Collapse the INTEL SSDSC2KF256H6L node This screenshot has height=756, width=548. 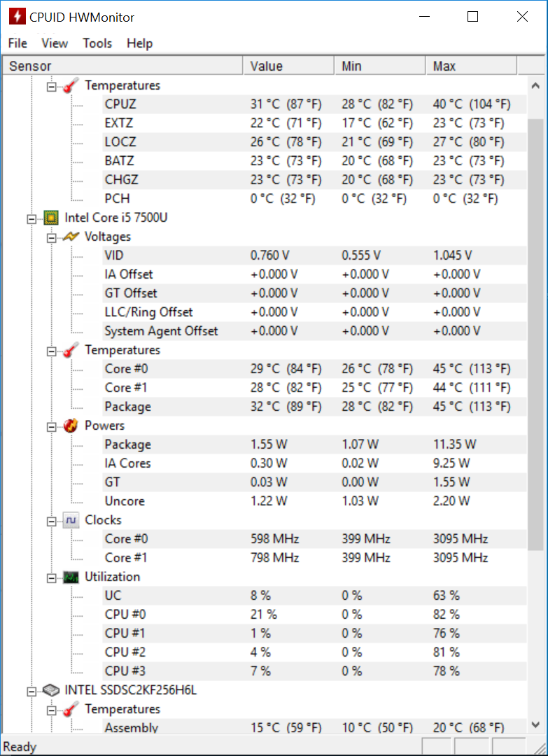(x=31, y=691)
